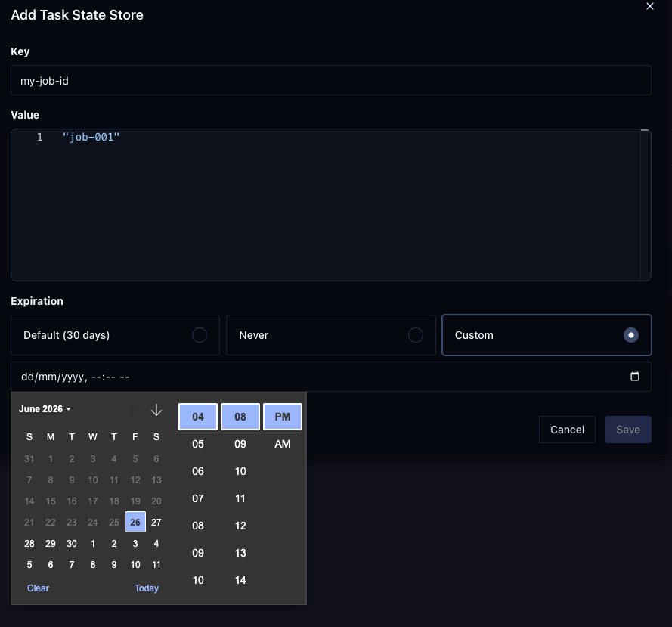Select Default (30 days) expiration option
The height and width of the screenshot is (627, 672).
click(x=116, y=335)
